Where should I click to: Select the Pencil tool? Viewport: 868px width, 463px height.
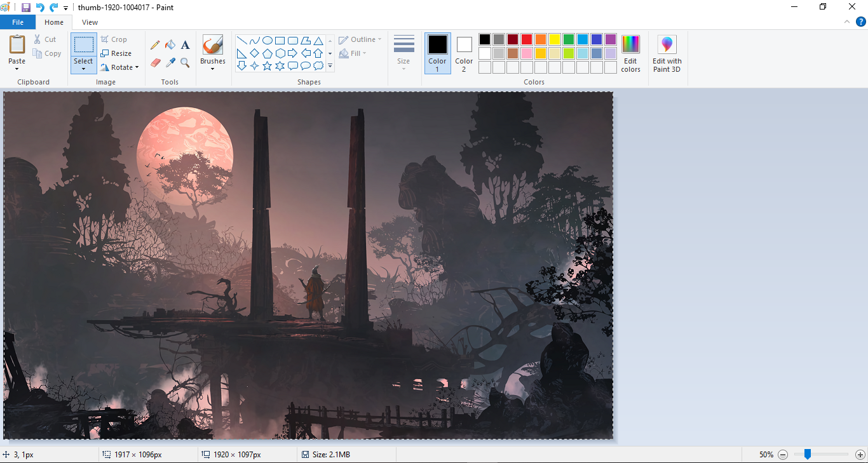[x=155, y=45]
